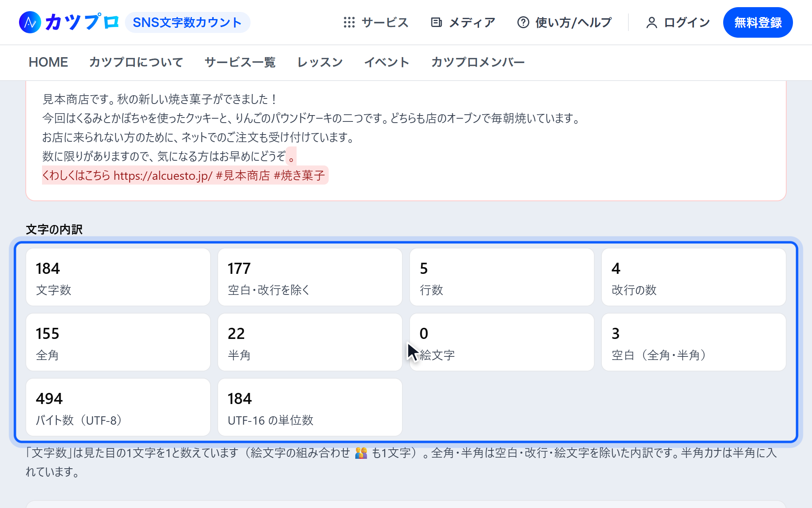Viewport: 812px width, 508px height.
Task: Go to the HOME menu item
Action: click(48, 62)
